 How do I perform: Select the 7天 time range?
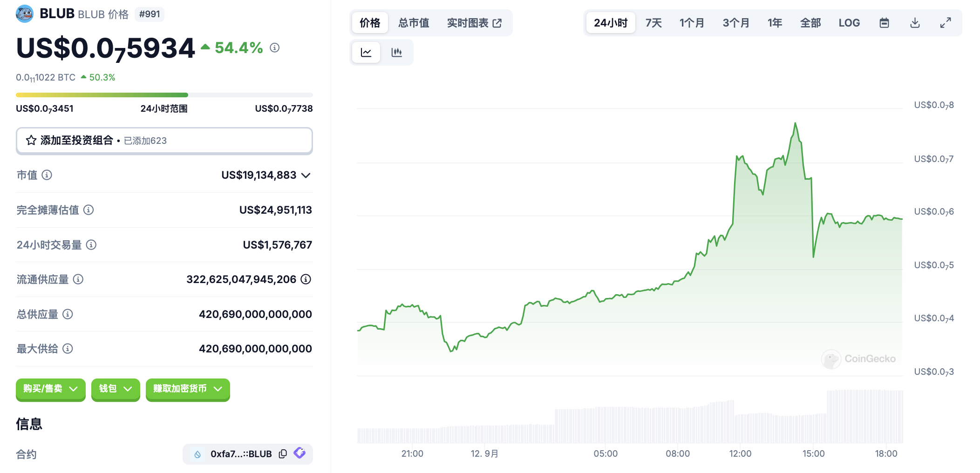653,23
